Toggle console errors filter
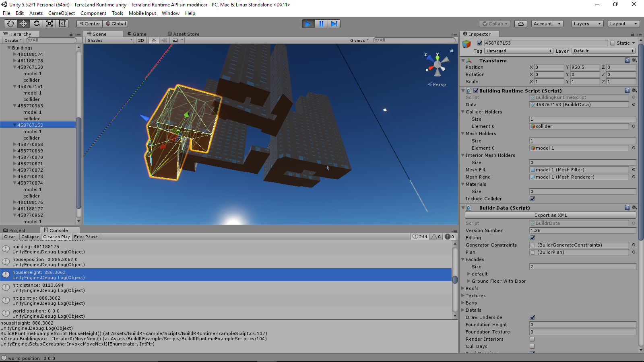Image resolution: width=644 pixels, height=362 pixels. pyautogui.click(x=449, y=237)
